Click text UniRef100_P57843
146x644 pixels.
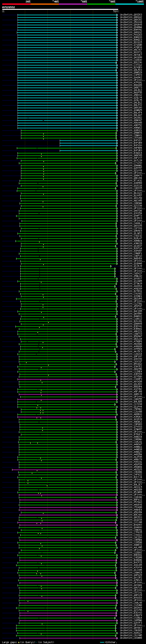pos(131,502)
